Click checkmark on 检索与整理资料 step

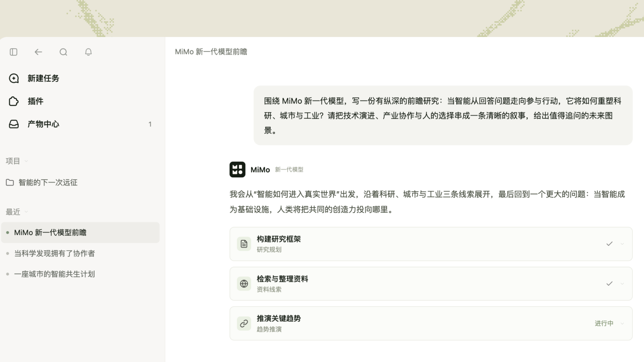(x=609, y=284)
